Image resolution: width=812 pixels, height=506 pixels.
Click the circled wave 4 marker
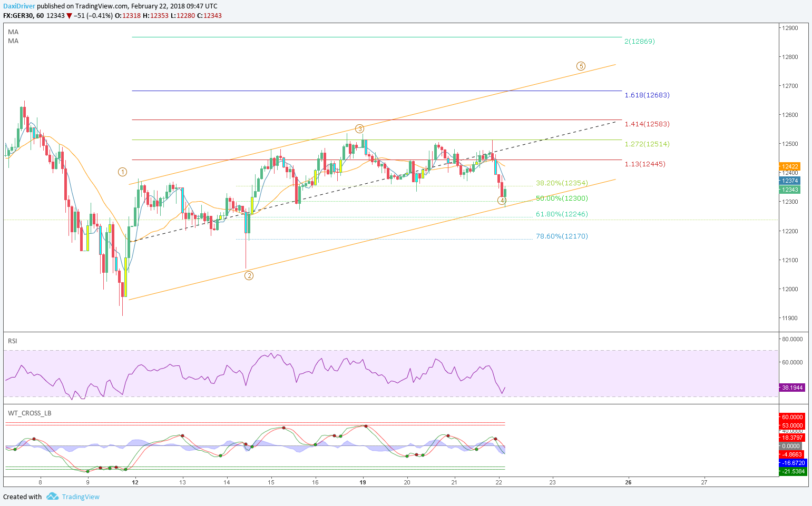click(502, 200)
